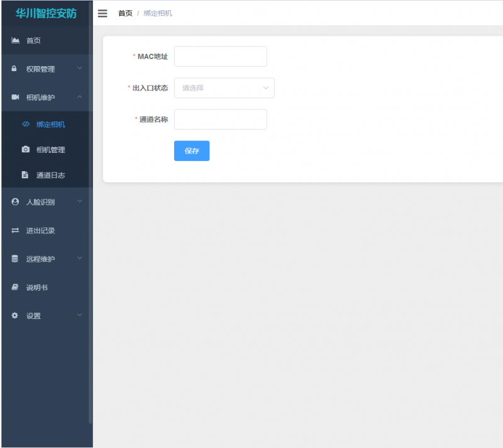Go to 首页 via breadcrumb link

125,13
